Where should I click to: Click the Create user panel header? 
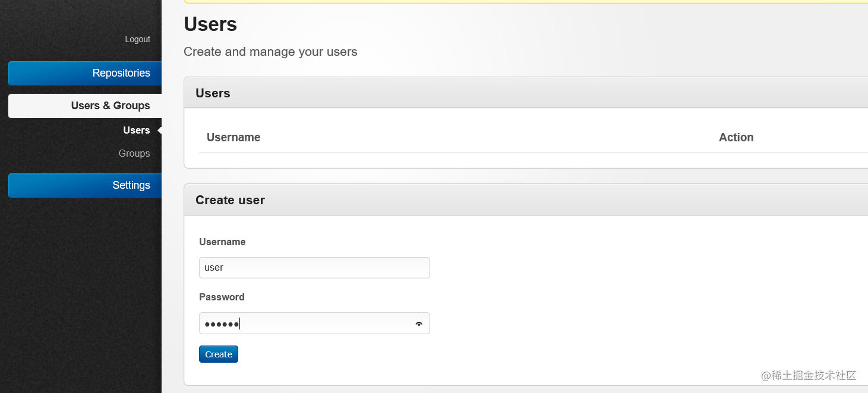coord(230,200)
